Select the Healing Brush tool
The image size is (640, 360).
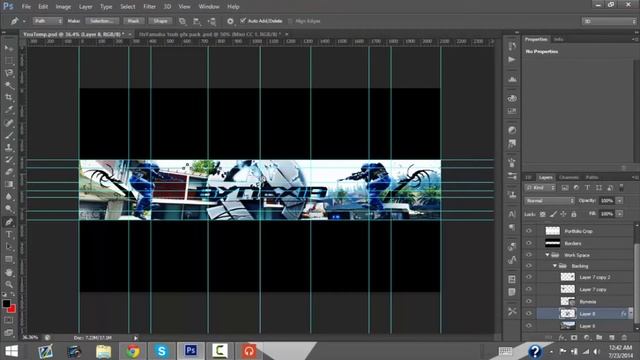tap(9, 122)
